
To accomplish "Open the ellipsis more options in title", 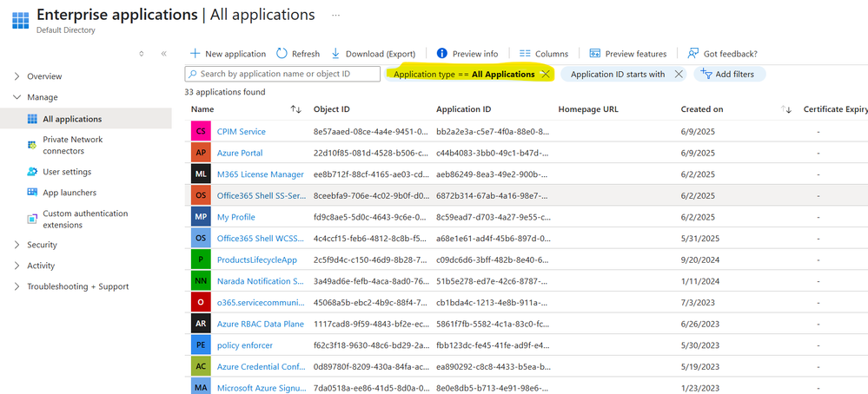I will [335, 15].
